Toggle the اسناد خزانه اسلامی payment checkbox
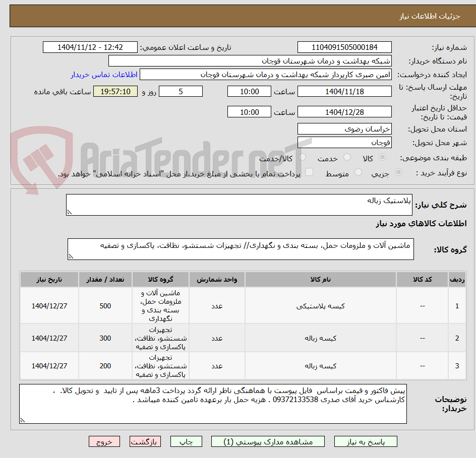 309,172
